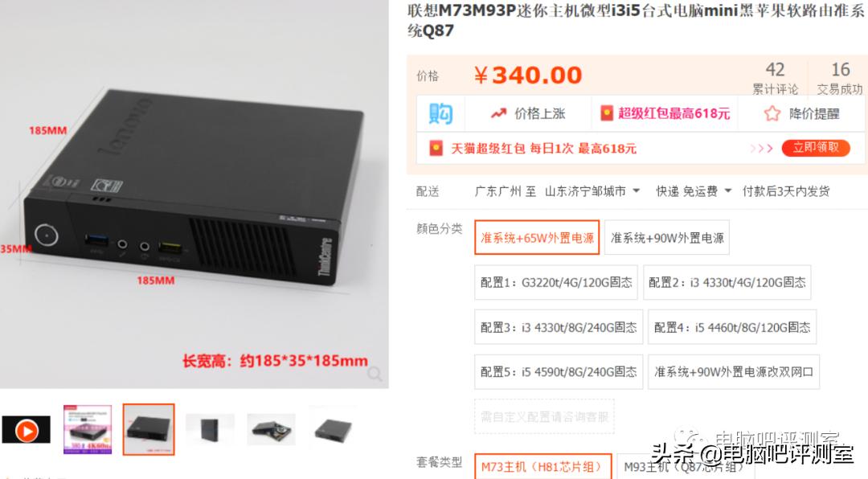
Task: Click the 价格上涨 price trend arrow icon
Action: [499, 113]
